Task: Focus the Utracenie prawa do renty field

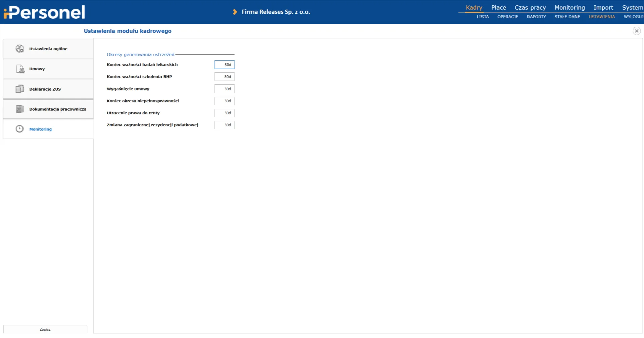Action: (224, 113)
